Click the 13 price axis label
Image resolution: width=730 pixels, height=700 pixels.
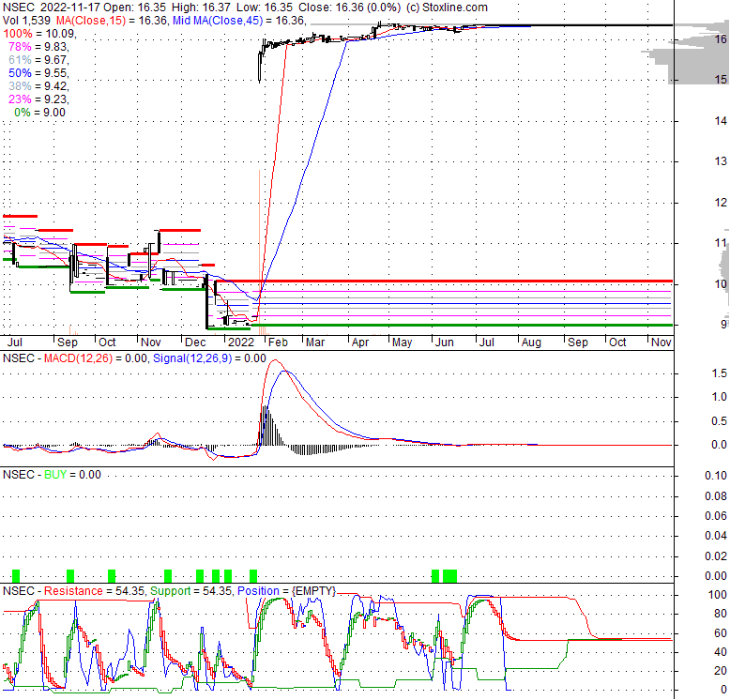click(721, 161)
